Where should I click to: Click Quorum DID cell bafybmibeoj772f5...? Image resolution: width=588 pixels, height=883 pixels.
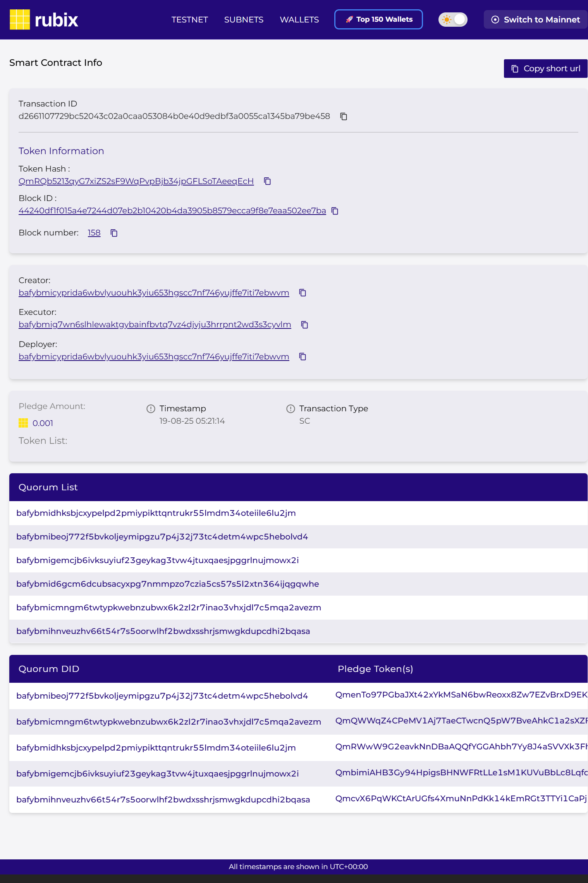162,696
